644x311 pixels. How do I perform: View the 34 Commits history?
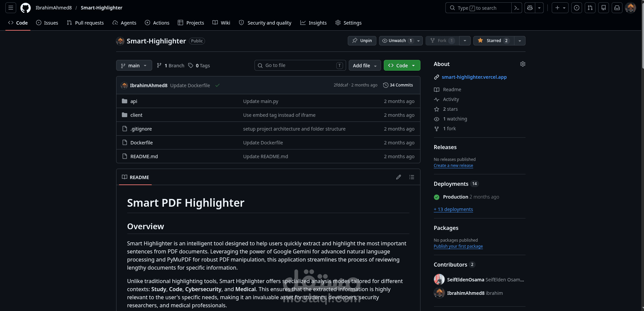pos(398,85)
